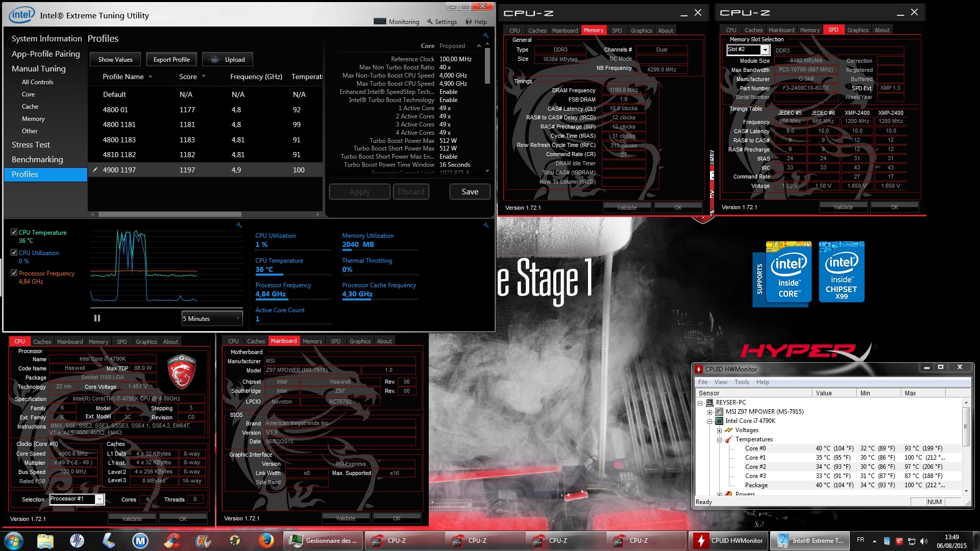The height and width of the screenshot is (551, 980).
Task: Click wrench icon above Core Proposed panel
Action: click(486, 36)
